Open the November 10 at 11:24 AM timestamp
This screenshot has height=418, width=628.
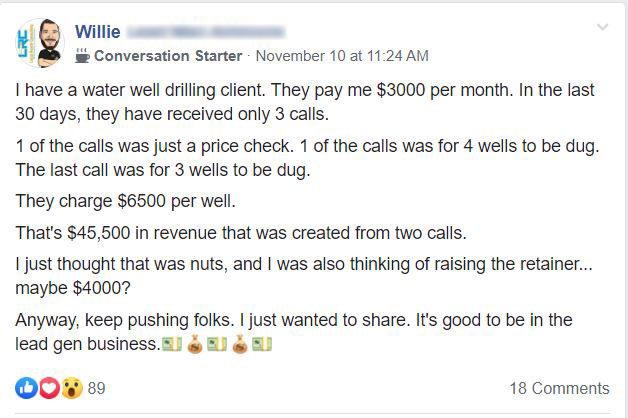pos(342,56)
